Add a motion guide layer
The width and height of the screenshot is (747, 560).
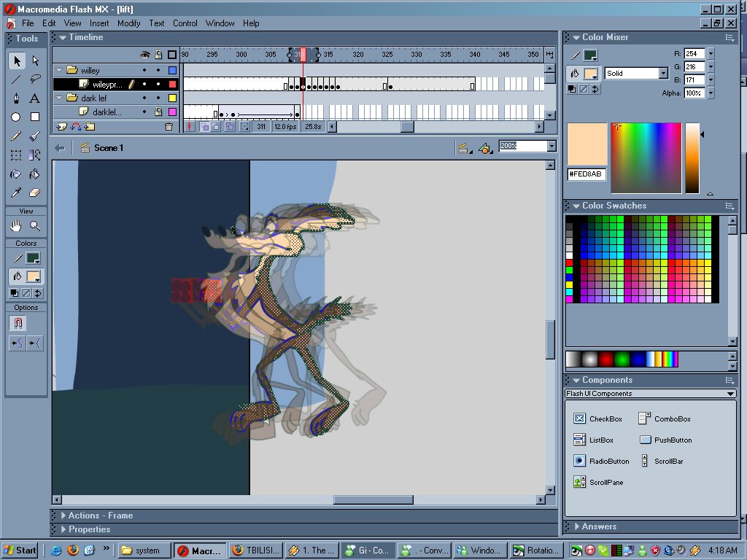point(76,127)
